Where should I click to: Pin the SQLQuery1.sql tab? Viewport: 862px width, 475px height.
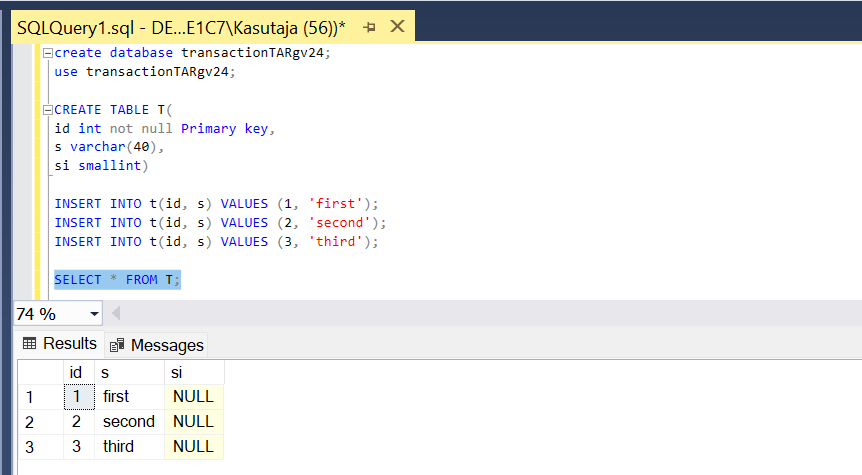tap(369, 27)
